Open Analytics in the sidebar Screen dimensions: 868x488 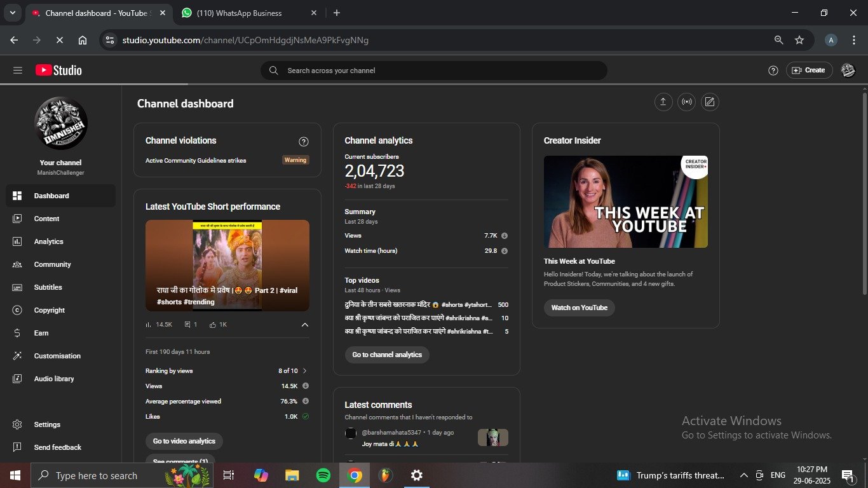click(60, 241)
